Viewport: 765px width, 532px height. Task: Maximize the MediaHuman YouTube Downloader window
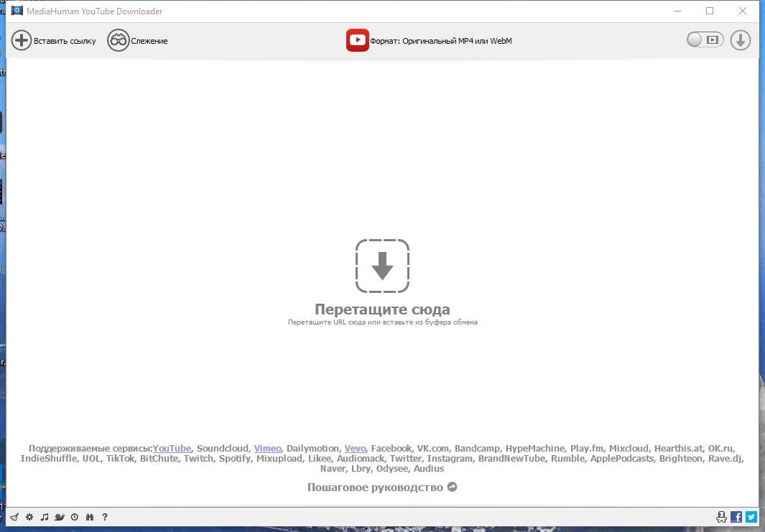click(710, 11)
